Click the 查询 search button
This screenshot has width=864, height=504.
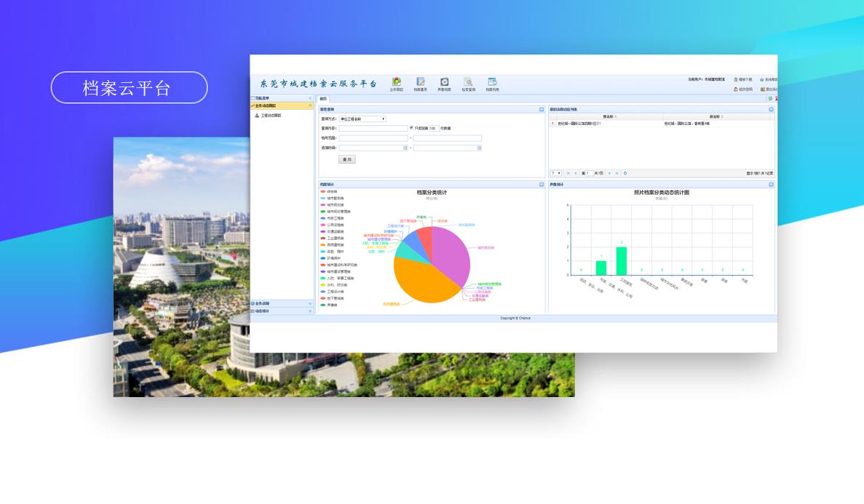[347, 159]
